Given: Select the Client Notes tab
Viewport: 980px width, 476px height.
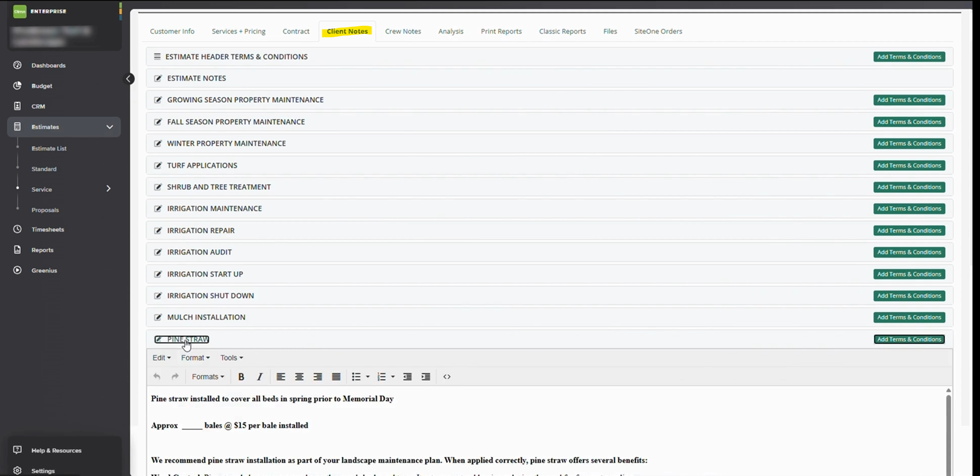Looking at the screenshot, I should pyautogui.click(x=347, y=31).
